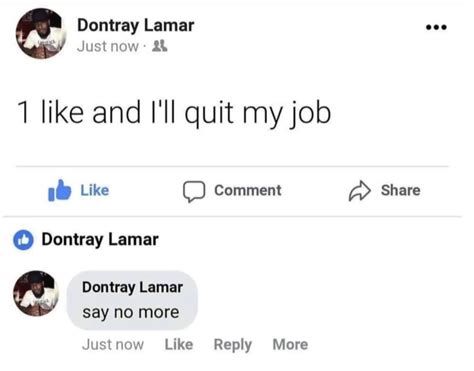Click the blue like reaction badge
This screenshot has width=474, height=371.
23,240
